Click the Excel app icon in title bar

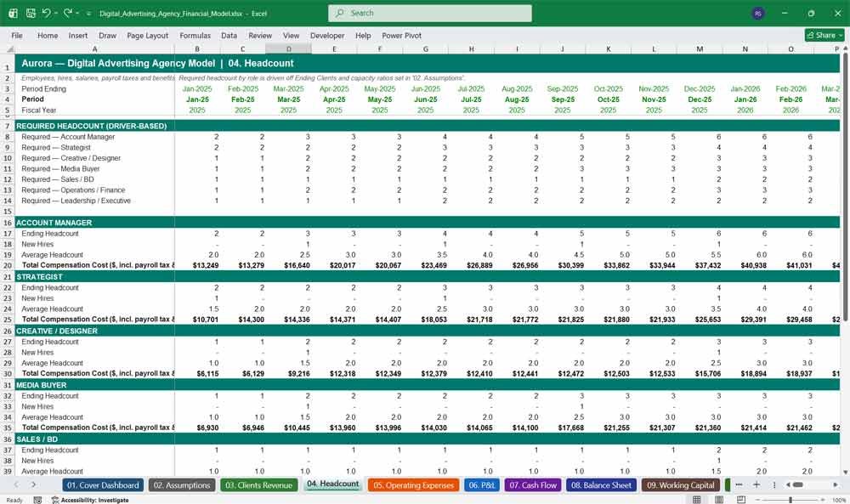pyautogui.click(x=13, y=13)
